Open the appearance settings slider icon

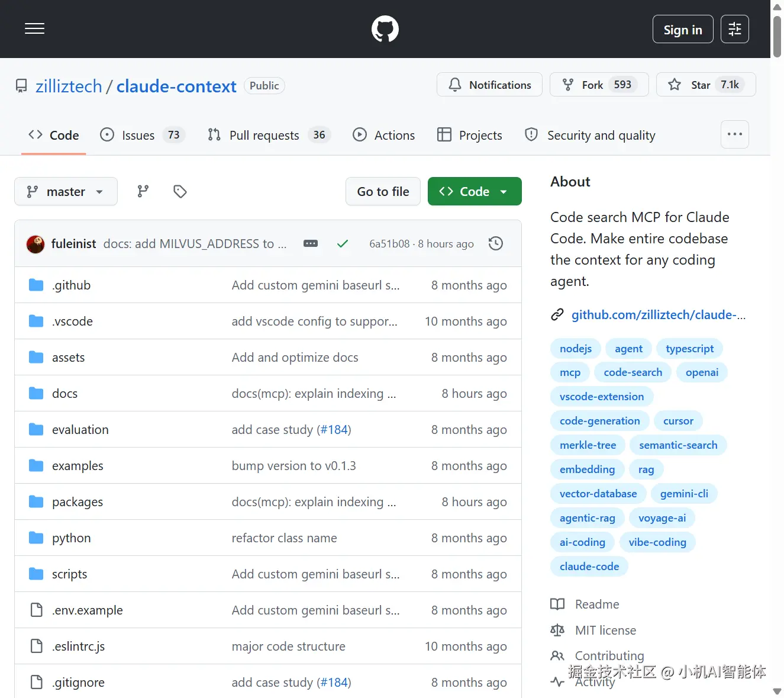point(735,29)
